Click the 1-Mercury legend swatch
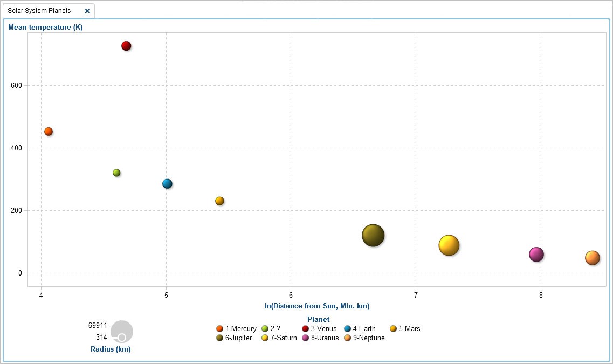The height and width of the screenshot is (364, 613). pyautogui.click(x=219, y=329)
